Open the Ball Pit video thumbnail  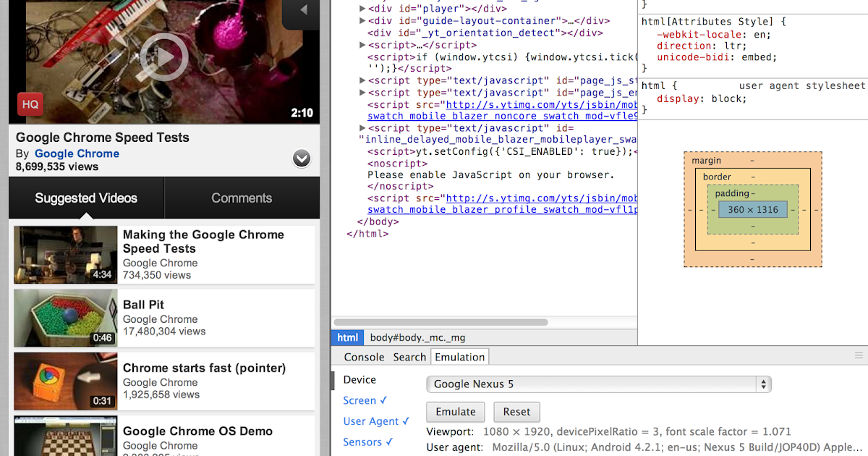tap(65, 318)
